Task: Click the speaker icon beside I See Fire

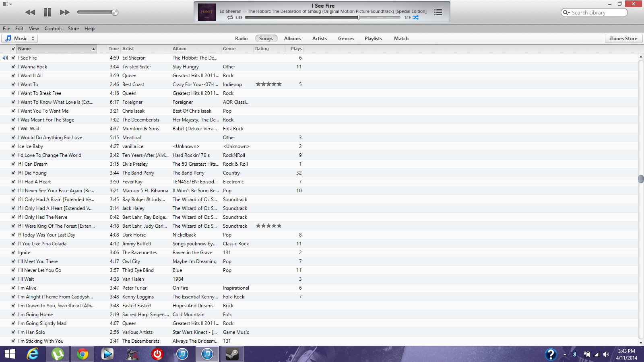Action: (x=5, y=58)
